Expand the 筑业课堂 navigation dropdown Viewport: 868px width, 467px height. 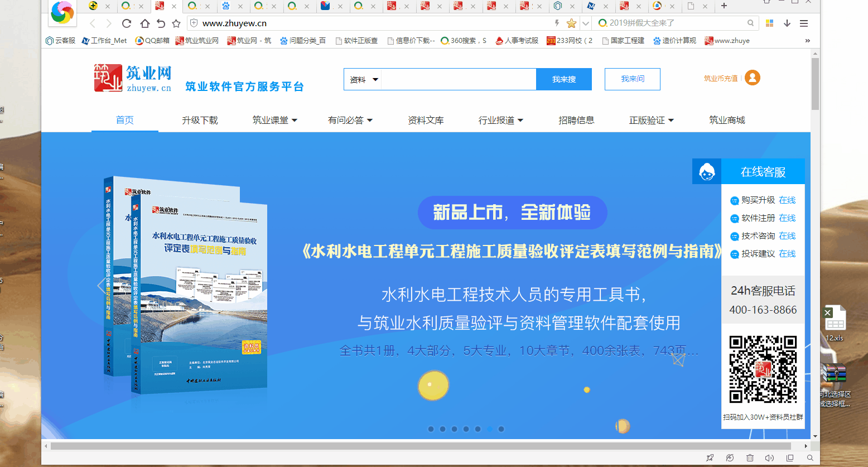[274, 121]
